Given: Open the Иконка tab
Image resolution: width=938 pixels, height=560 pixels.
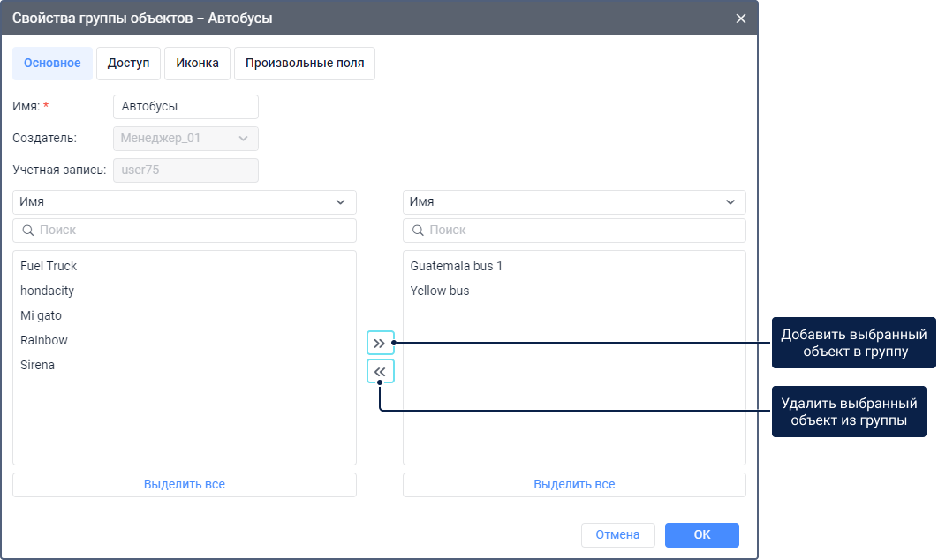Looking at the screenshot, I should (197, 64).
